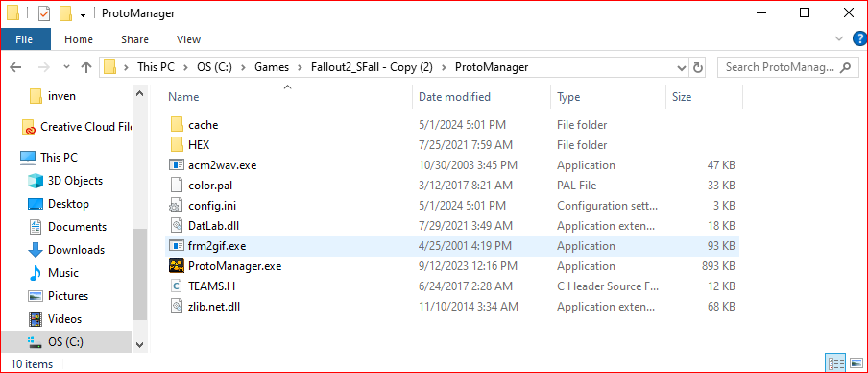
Task: Click the Properties quick access toolbar icon
Action: click(x=44, y=12)
